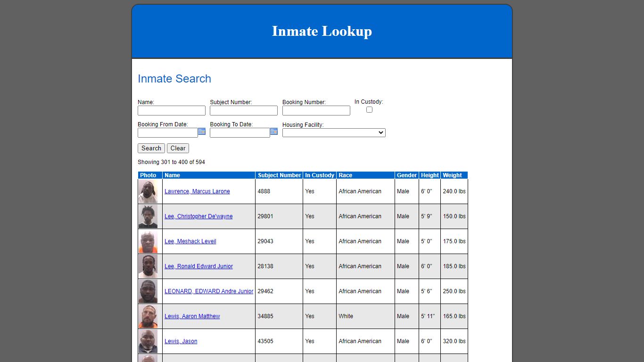Click the Photo column header
The height and width of the screenshot is (362, 644).
(x=150, y=175)
